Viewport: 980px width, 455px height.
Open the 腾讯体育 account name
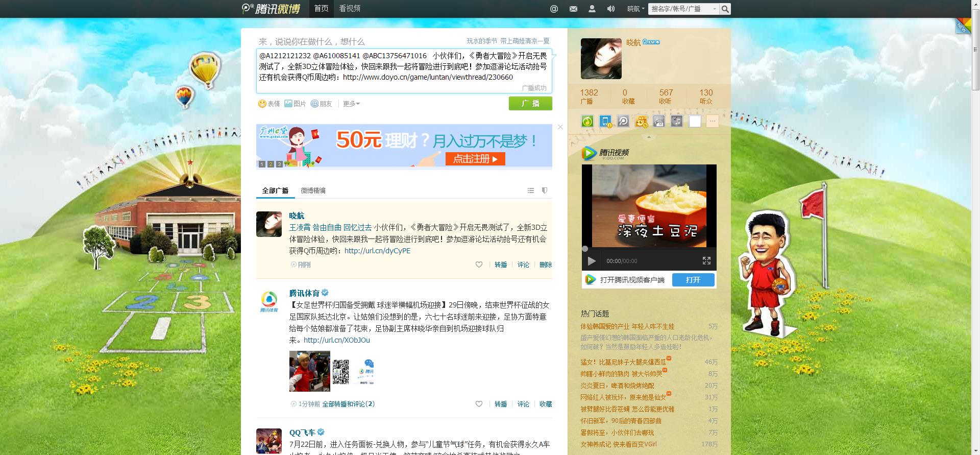[304, 293]
